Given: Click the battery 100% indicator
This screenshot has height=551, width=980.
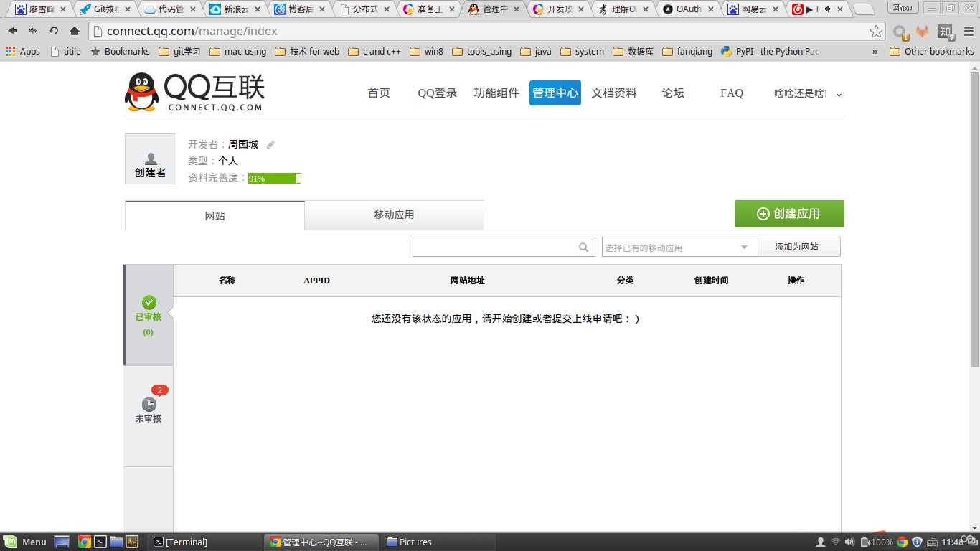Looking at the screenshot, I should click(877, 542).
